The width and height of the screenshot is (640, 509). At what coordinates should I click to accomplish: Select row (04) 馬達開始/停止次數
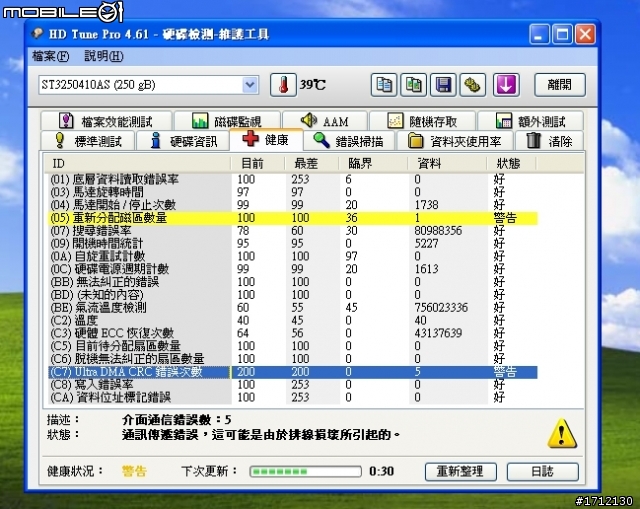point(292,205)
